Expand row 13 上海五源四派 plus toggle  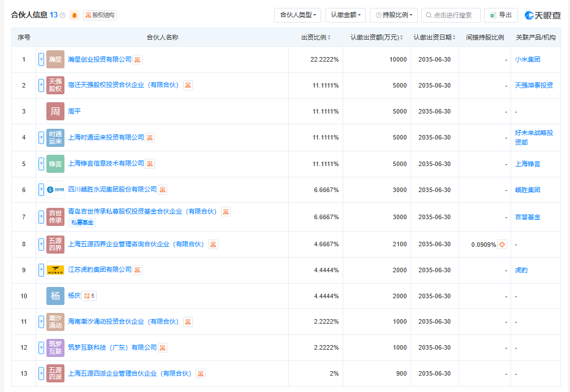(x=41, y=373)
